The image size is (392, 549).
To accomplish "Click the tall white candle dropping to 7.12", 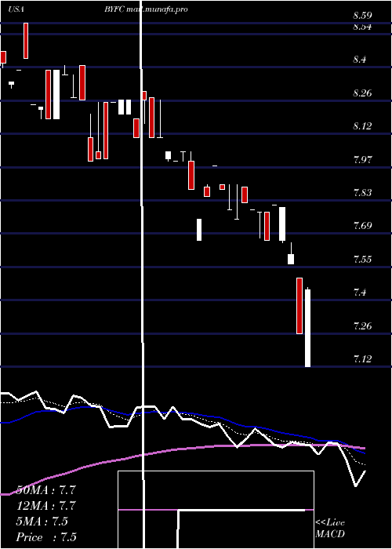I will tap(307, 328).
